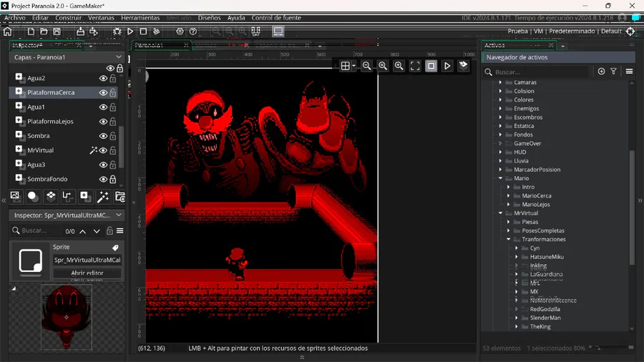Toggle the inspector lock icon beside search
Image resolution: width=644 pixels, height=362 pixels.
tap(109, 230)
